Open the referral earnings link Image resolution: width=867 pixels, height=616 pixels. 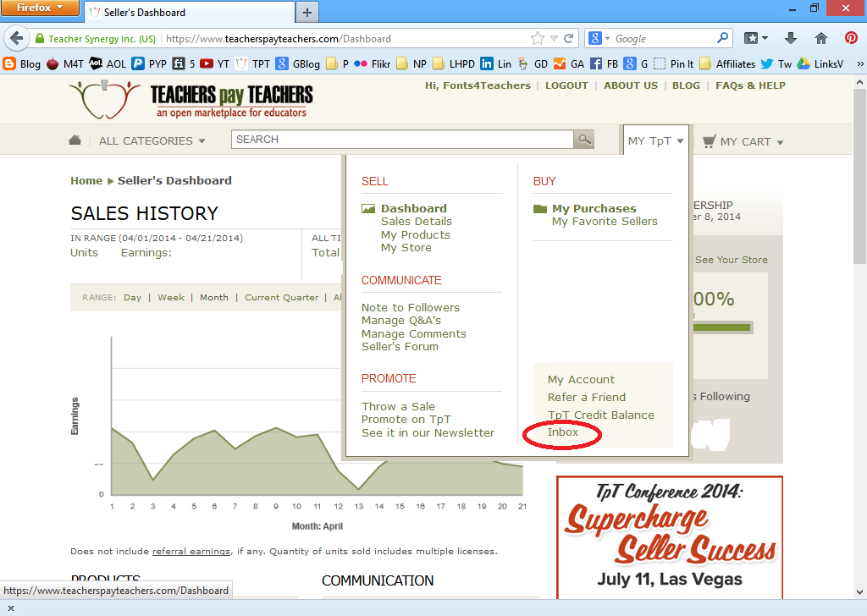pos(191,552)
